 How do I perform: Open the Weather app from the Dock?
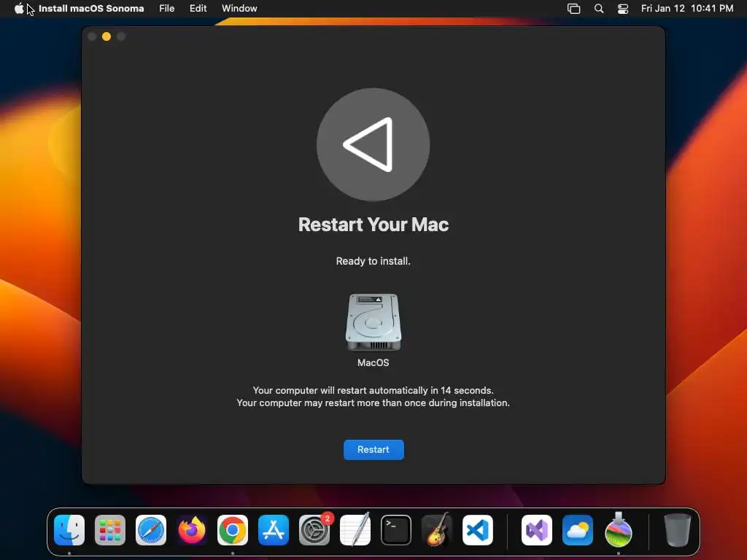coord(578,530)
